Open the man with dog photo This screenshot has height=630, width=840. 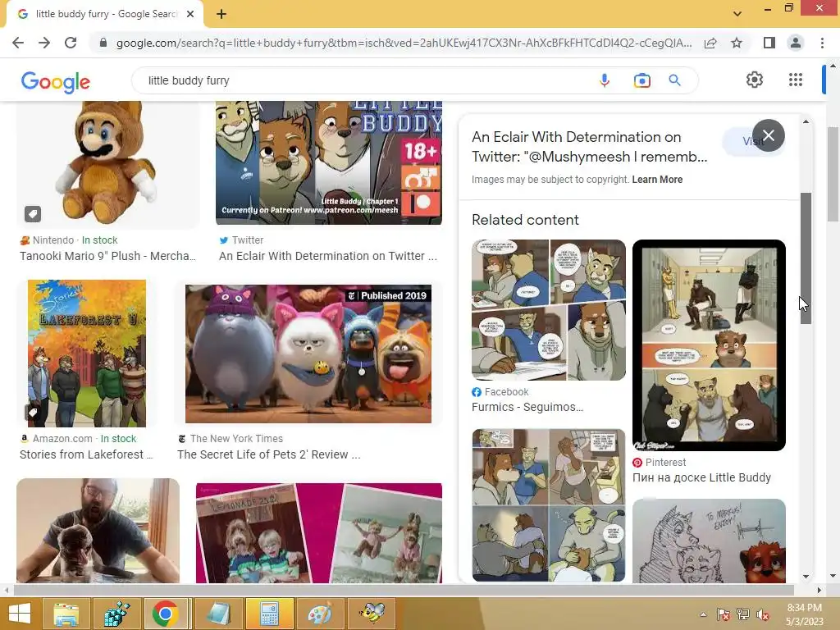click(x=98, y=531)
